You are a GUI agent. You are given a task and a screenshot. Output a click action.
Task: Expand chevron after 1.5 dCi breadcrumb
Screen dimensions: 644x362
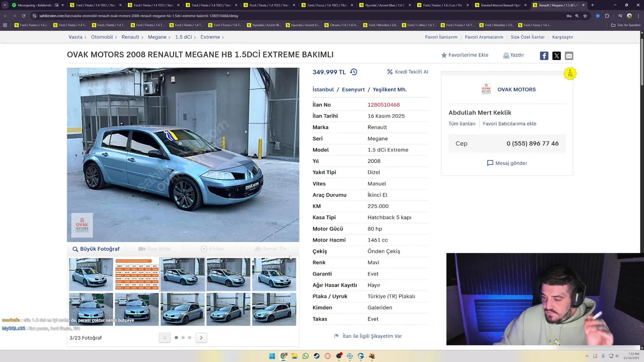point(195,37)
